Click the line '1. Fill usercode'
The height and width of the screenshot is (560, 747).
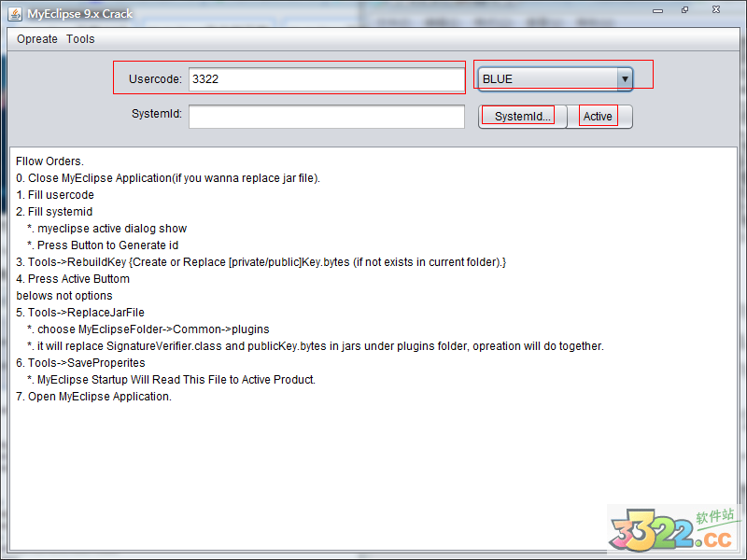pyautogui.click(x=55, y=195)
